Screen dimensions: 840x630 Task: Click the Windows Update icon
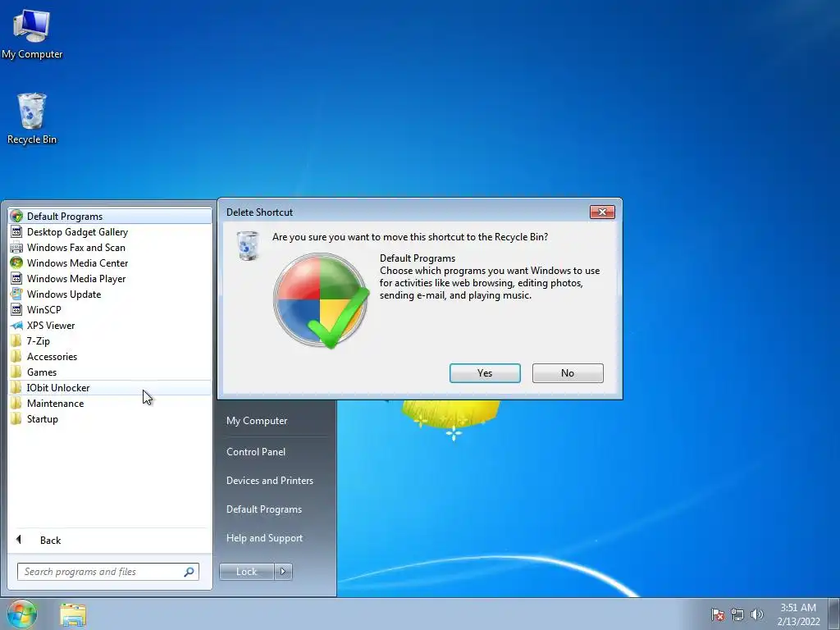(16, 294)
